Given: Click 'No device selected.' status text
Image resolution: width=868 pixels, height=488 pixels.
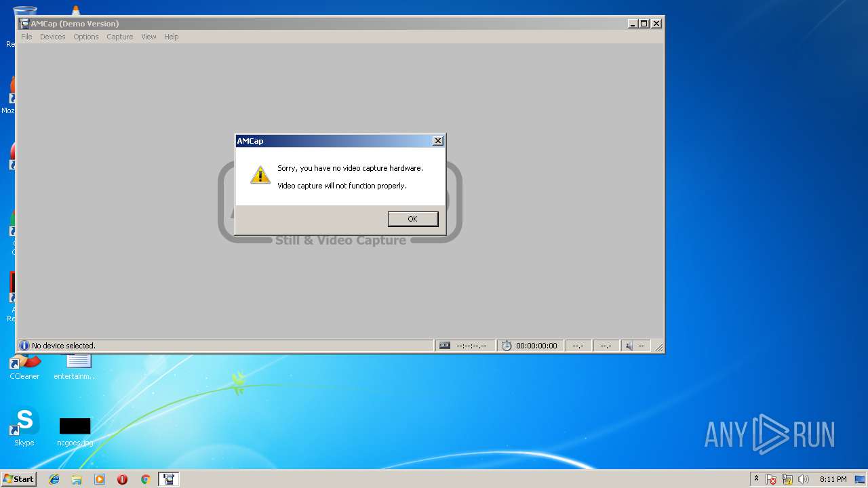Looking at the screenshot, I should tap(64, 346).
